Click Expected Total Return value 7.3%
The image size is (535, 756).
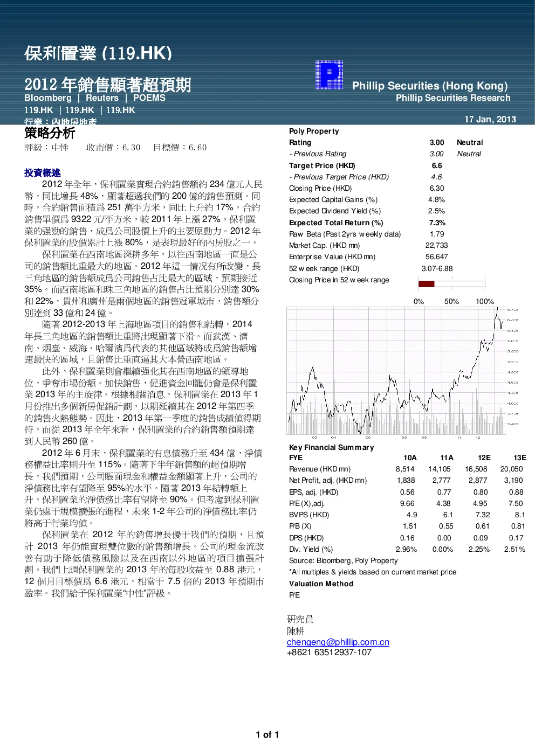pos(437,223)
